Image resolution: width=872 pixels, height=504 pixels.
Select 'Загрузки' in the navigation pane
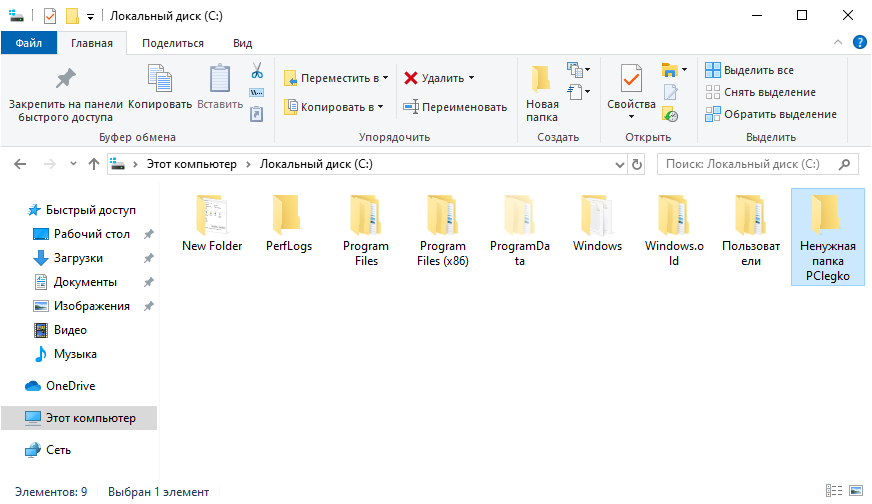pos(78,258)
